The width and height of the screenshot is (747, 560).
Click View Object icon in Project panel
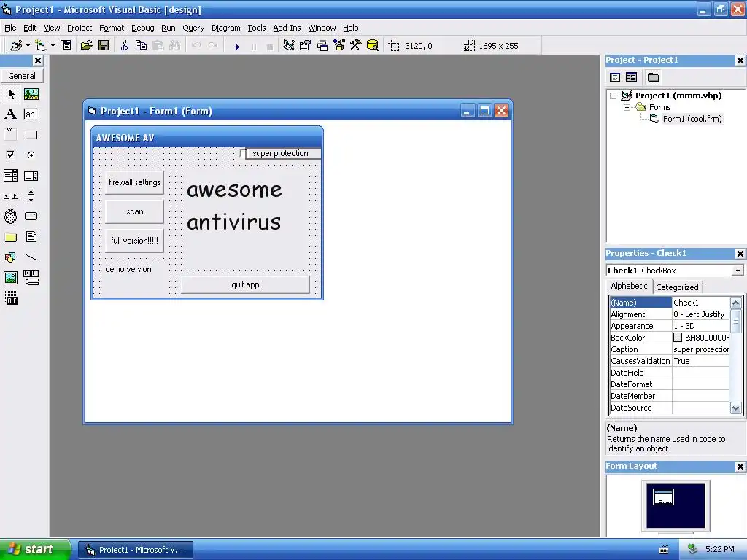[x=631, y=77]
